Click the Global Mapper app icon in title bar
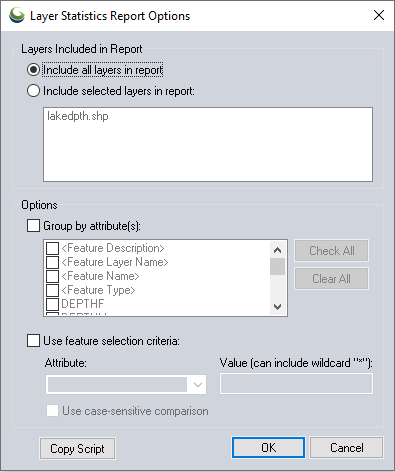Viewport: 395px width, 472px height. (x=17, y=15)
